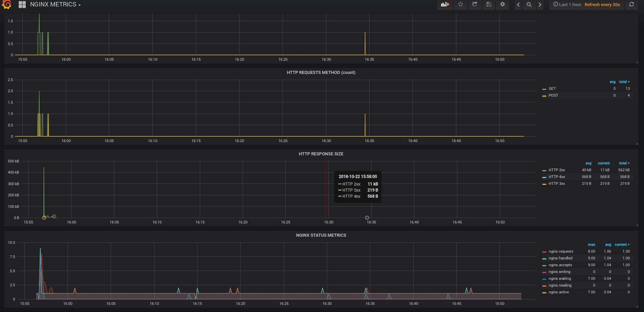Screen dimensions: 644x312
Task: Star this dashboard as favorite
Action: click(x=460, y=4)
